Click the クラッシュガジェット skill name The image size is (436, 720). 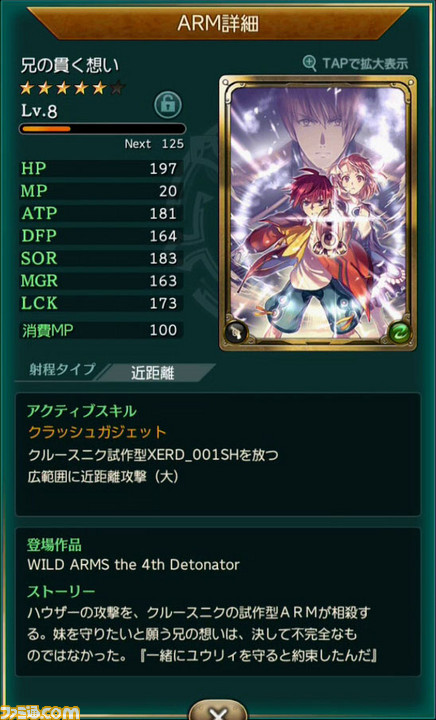point(97,432)
